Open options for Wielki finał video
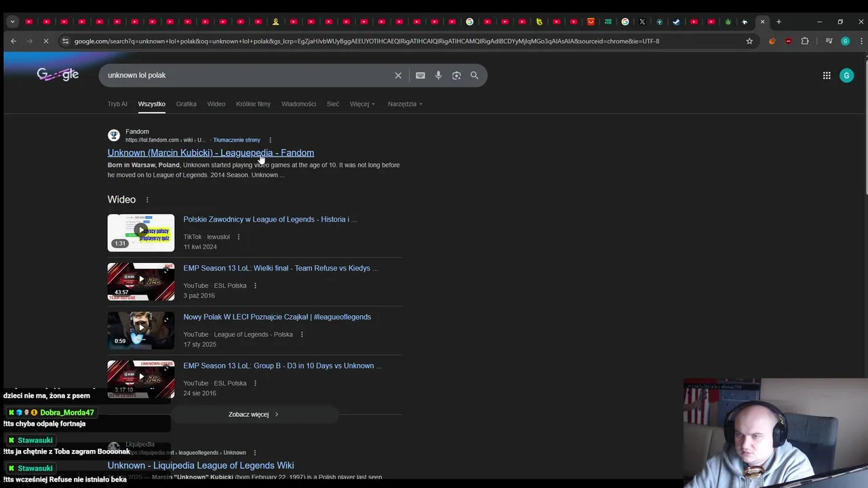This screenshot has height=488, width=868. tap(255, 285)
